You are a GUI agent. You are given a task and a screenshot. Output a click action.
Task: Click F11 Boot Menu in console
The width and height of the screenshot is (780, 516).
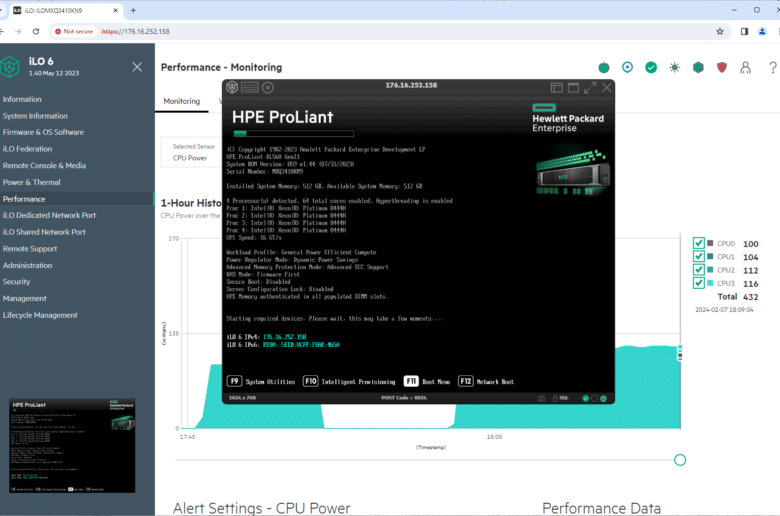[427, 382]
